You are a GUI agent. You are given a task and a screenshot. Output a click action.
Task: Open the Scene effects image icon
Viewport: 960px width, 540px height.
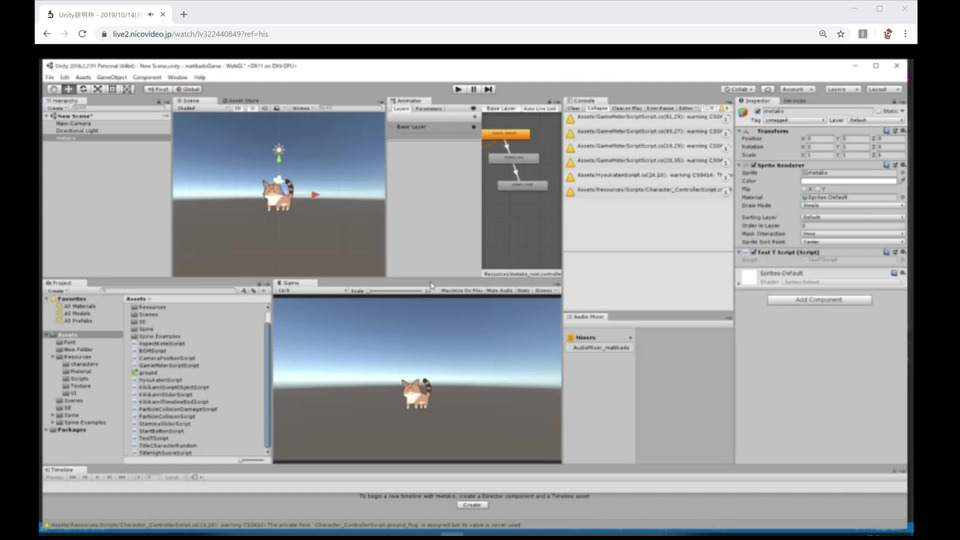pyautogui.click(x=277, y=108)
